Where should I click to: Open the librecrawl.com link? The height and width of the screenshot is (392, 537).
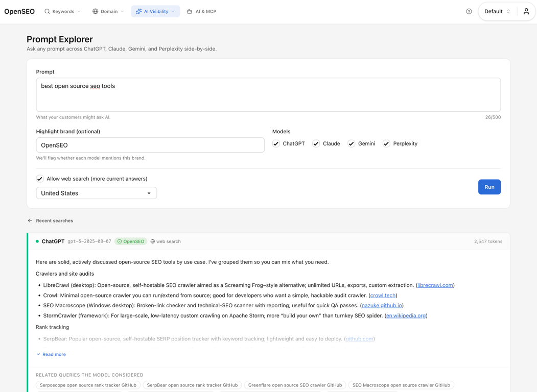tap(435, 285)
